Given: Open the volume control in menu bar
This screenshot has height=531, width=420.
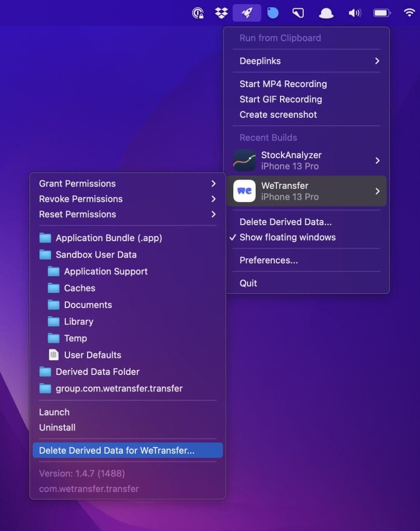Looking at the screenshot, I should point(355,13).
